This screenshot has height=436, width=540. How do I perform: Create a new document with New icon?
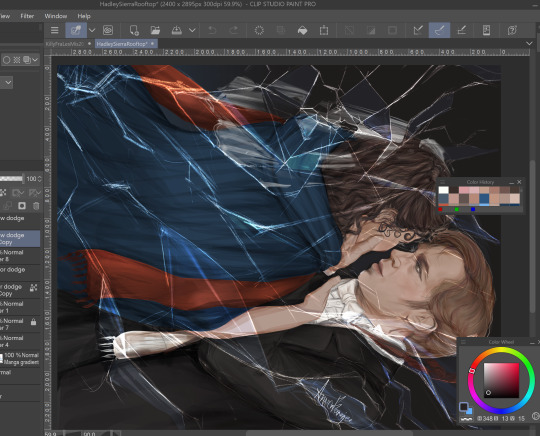[x=134, y=30]
